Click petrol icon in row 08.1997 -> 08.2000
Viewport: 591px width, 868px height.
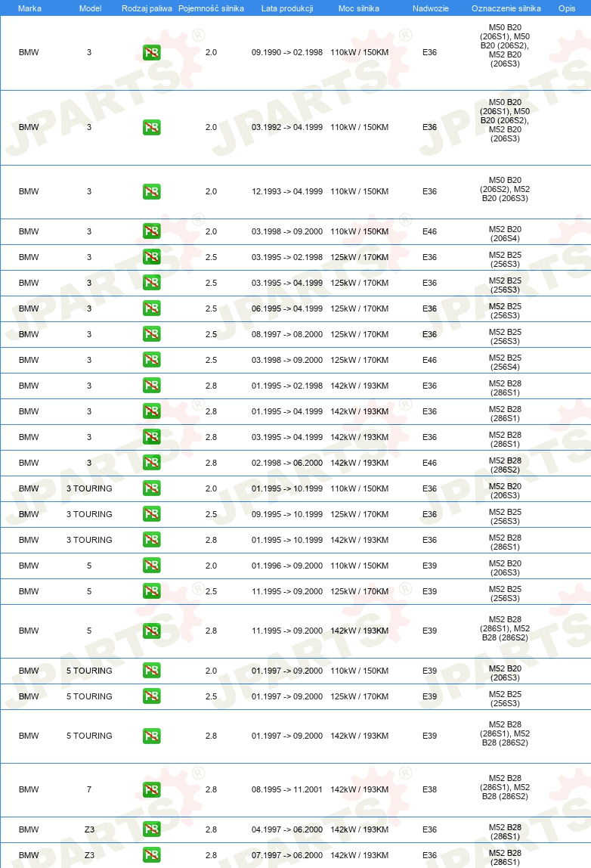tap(152, 334)
